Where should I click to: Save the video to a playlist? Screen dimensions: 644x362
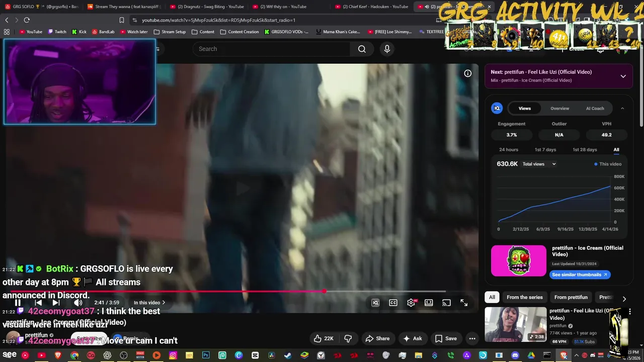click(x=446, y=338)
